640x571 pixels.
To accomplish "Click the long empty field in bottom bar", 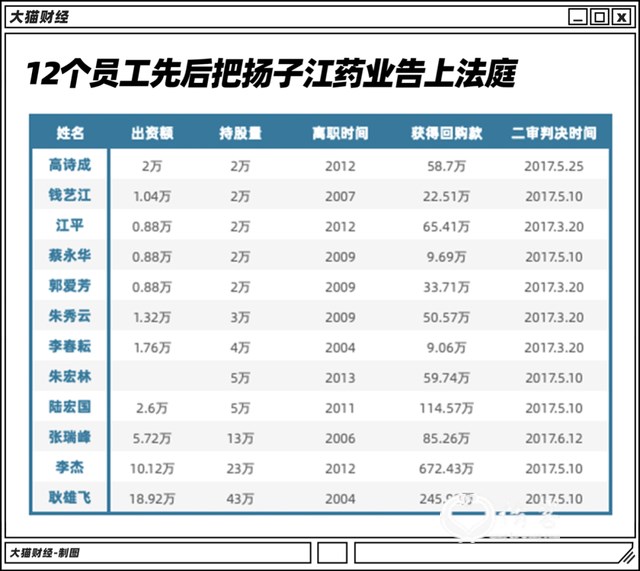I will (x=494, y=553).
